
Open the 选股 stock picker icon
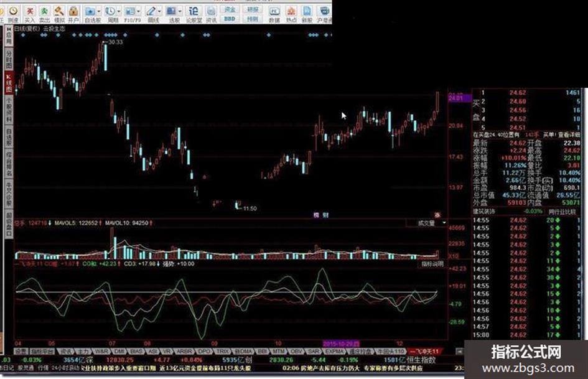(171, 14)
